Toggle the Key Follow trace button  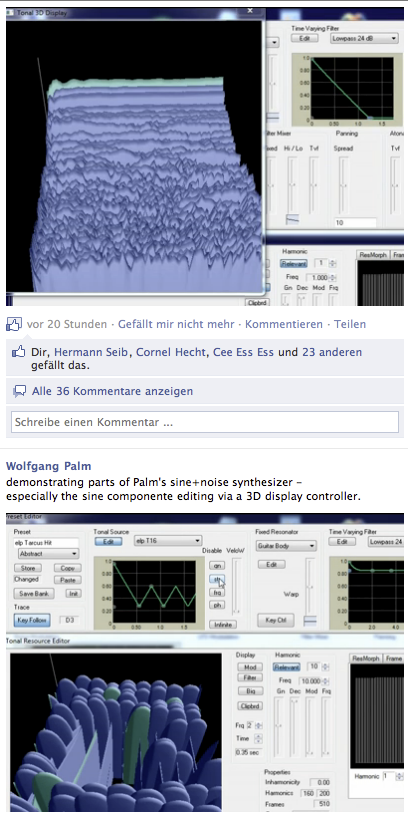coord(32,620)
